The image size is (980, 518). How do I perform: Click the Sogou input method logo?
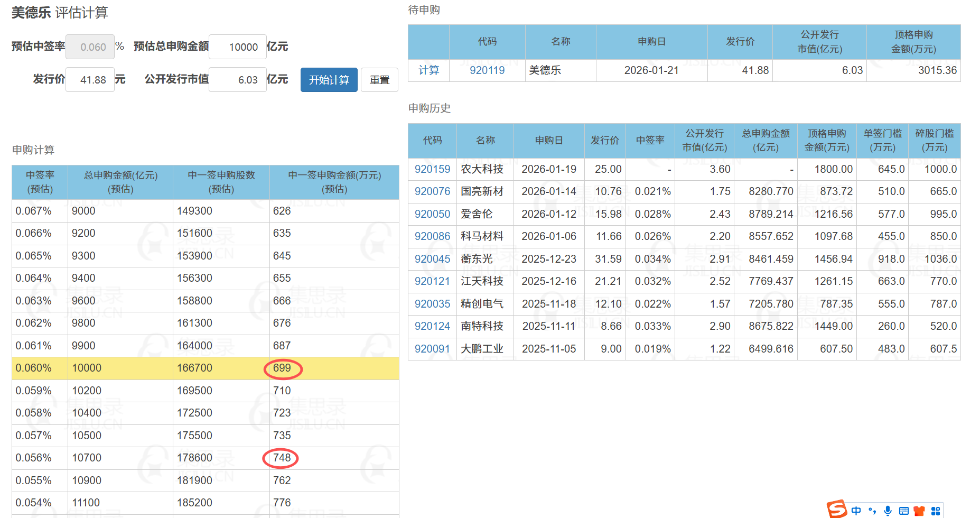pos(837,510)
